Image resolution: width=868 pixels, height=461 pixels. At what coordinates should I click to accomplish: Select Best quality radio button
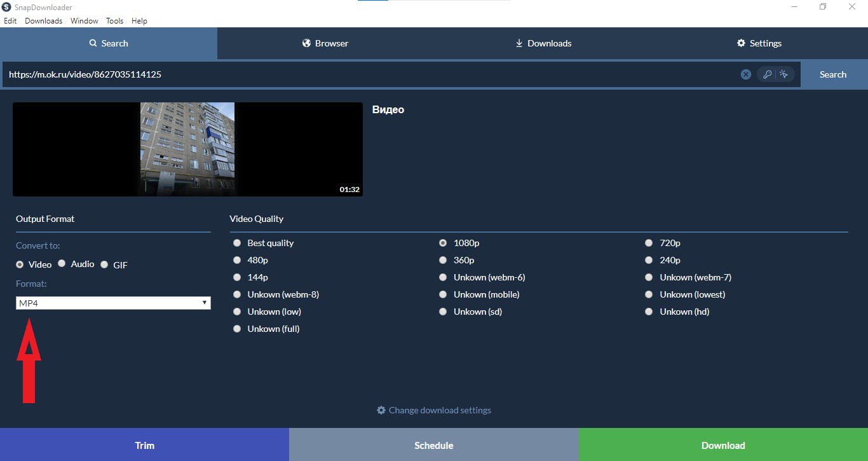237,243
